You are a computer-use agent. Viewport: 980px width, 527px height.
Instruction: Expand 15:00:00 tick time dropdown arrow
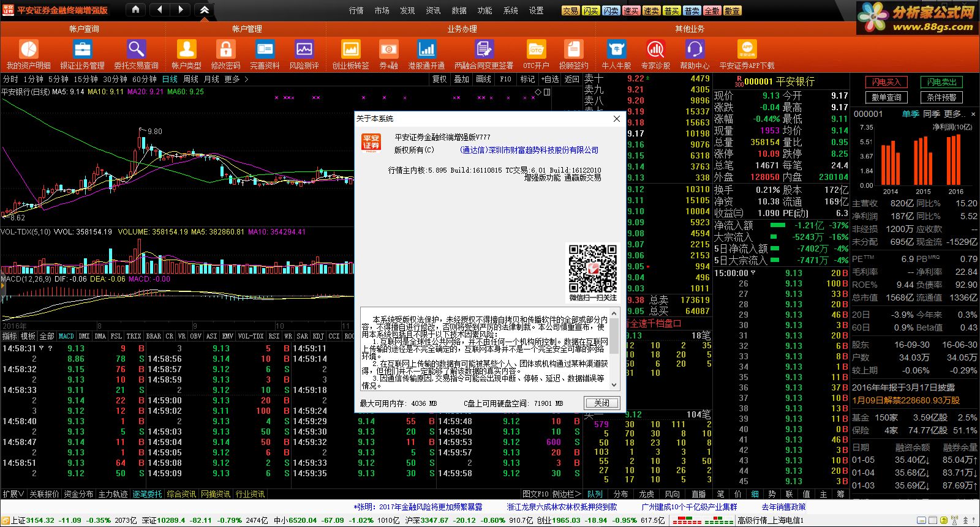tap(753, 273)
